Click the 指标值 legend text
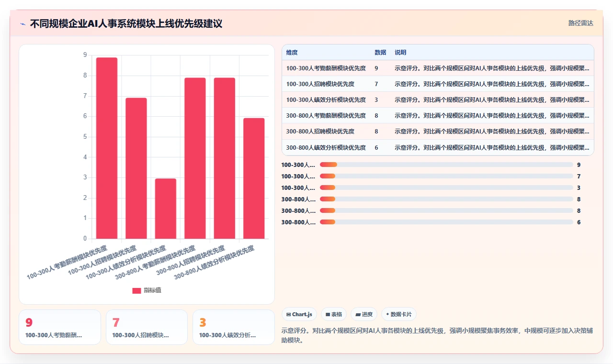This screenshot has width=613, height=364. click(152, 290)
